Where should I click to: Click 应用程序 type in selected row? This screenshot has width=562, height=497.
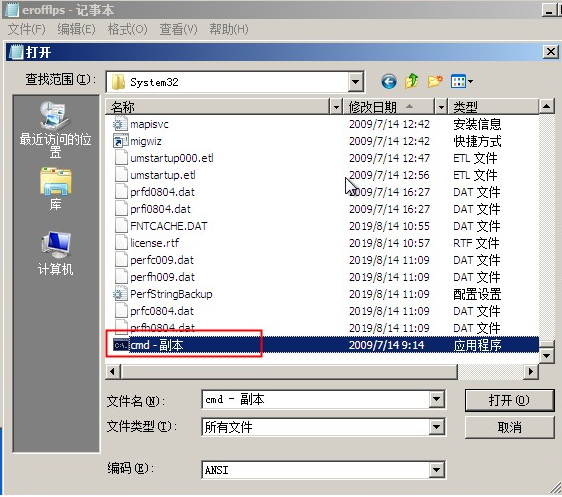point(477,345)
